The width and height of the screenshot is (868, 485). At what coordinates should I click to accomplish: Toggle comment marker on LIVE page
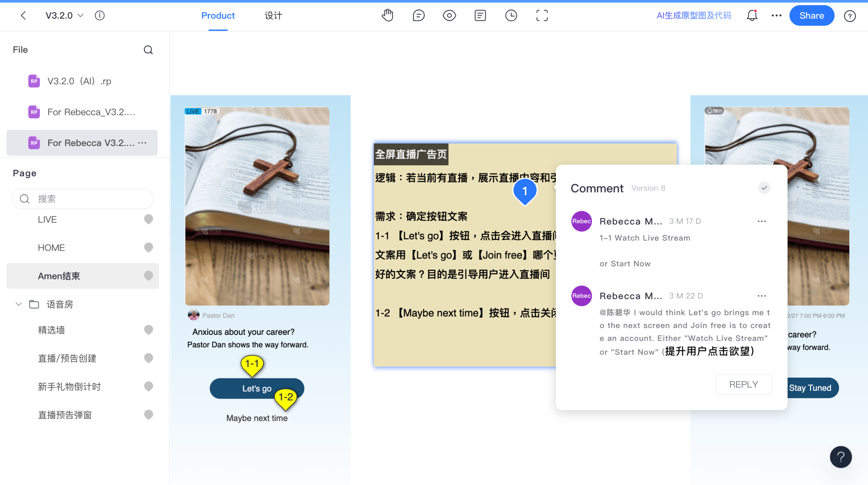[149, 219]
